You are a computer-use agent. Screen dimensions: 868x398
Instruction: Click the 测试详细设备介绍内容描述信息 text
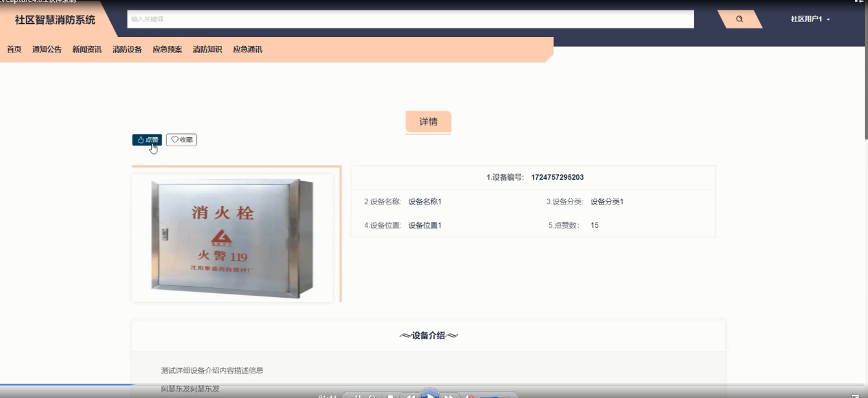[212, 370]
